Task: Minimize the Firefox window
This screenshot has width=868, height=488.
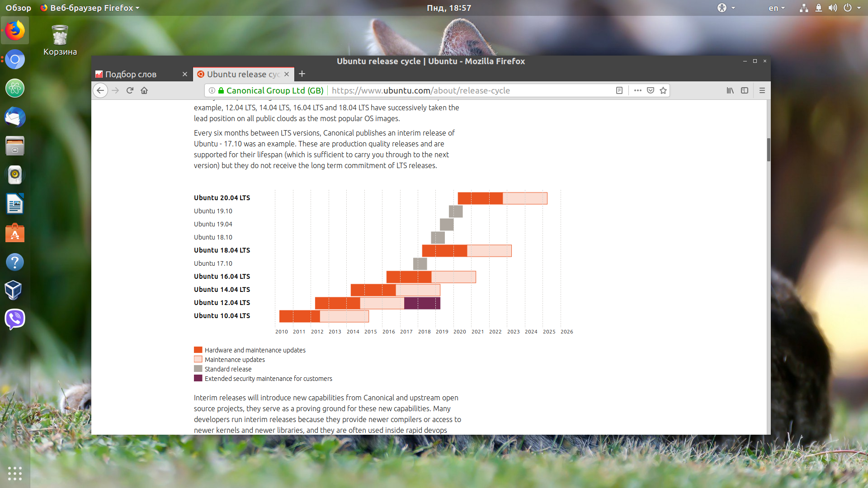Action: (745, 61)
